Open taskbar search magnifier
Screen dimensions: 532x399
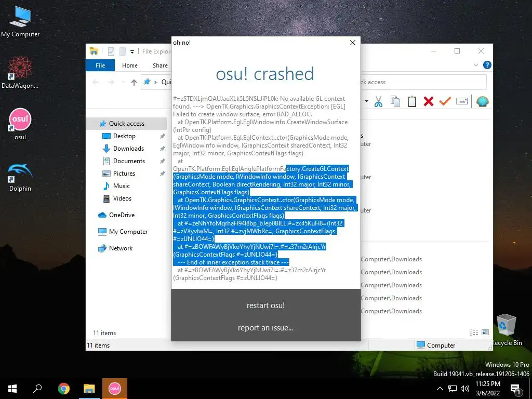[x=37, y=389]
